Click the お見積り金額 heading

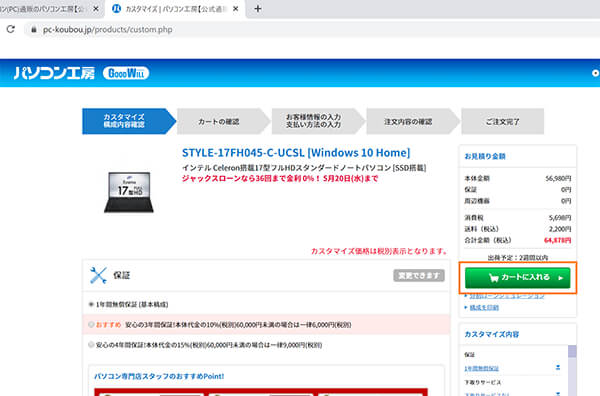(485, 156)
